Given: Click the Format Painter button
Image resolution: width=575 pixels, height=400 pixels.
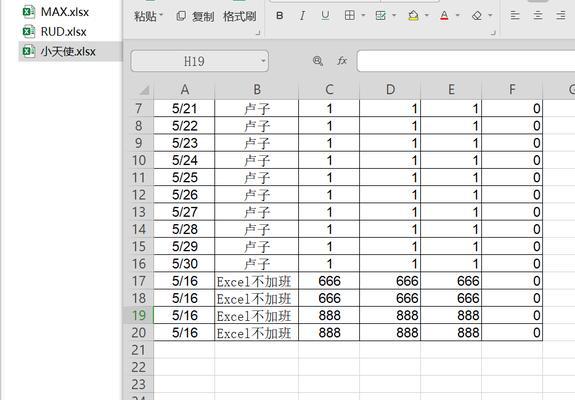Looking at the screenshot, I should (239, 16).
